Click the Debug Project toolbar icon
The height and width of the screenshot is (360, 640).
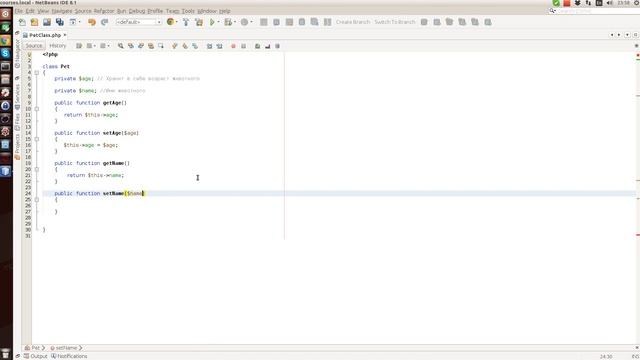point(228,22)
